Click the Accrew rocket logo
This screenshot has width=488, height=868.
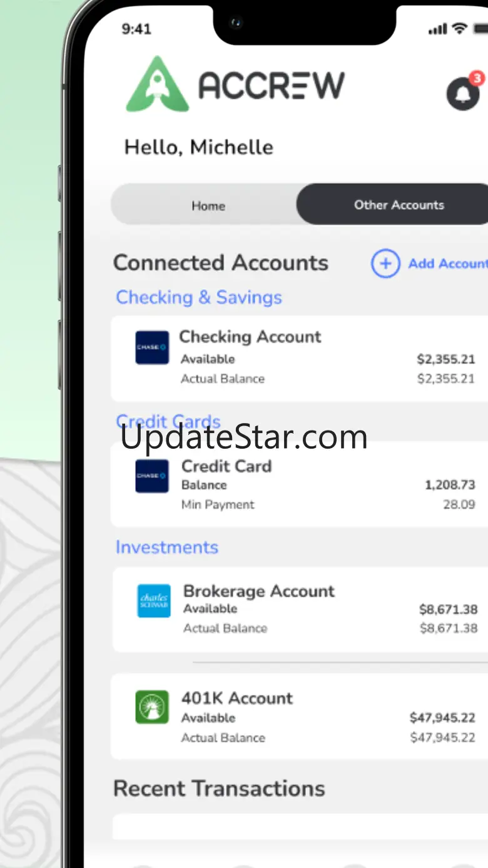coord(157,84)
